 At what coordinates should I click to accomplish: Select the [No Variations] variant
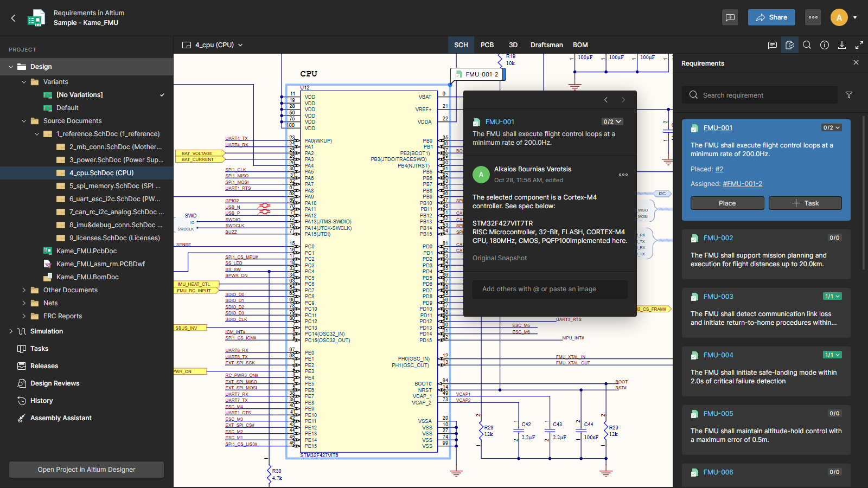coord(79,95)
